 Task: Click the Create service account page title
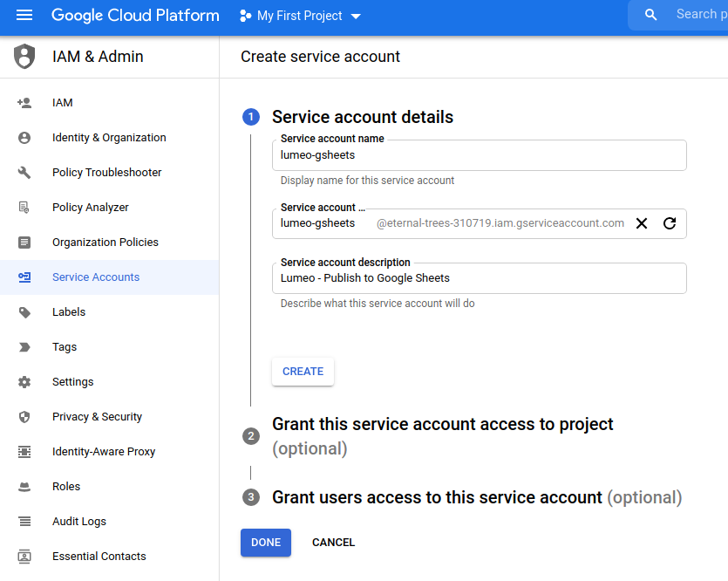[320, 57]
